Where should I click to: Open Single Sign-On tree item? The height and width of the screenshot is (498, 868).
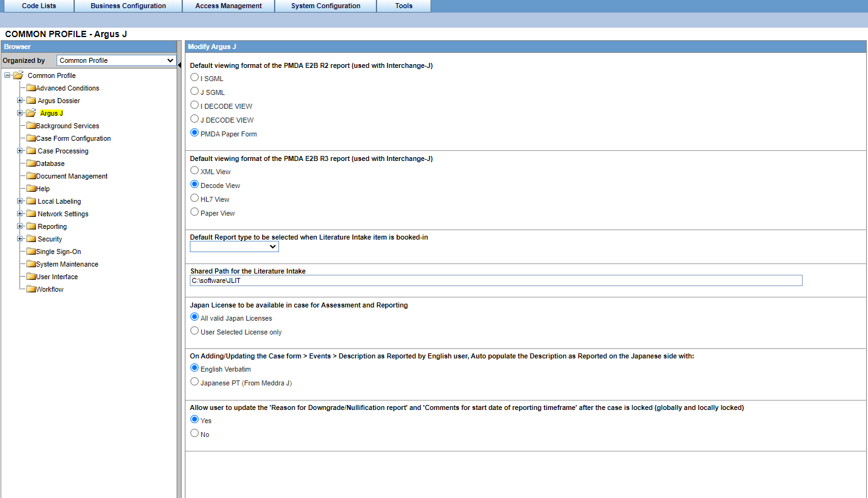[x=58, y=252]
